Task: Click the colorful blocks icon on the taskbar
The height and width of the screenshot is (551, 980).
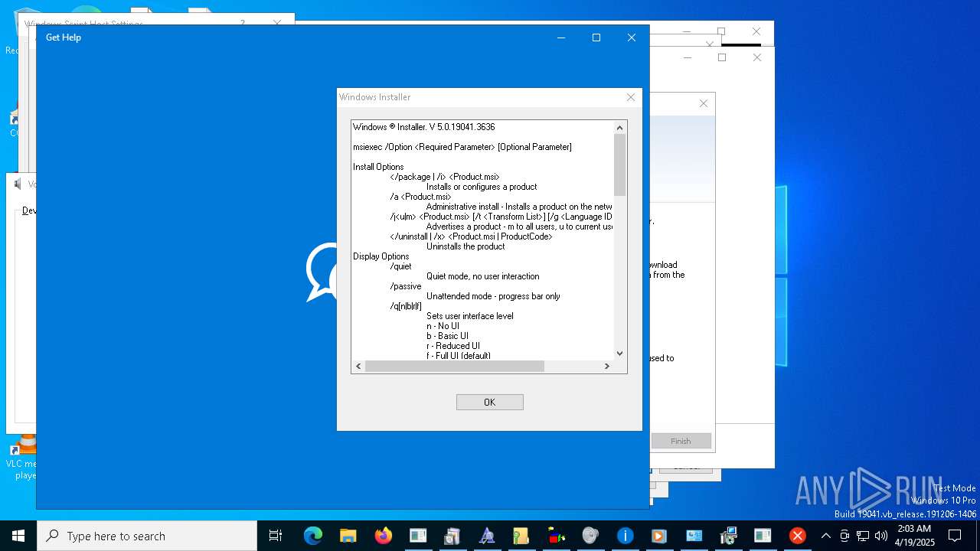Action: click(556, 536)
